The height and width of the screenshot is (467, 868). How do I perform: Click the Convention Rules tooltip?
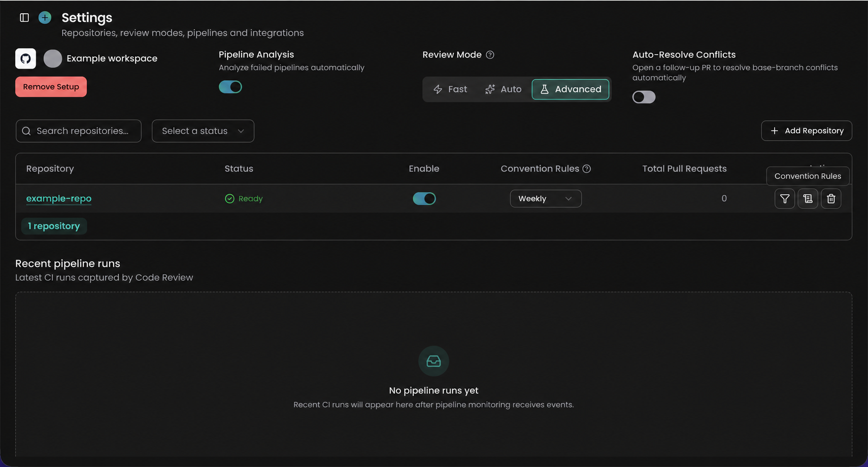click(808, 176)
